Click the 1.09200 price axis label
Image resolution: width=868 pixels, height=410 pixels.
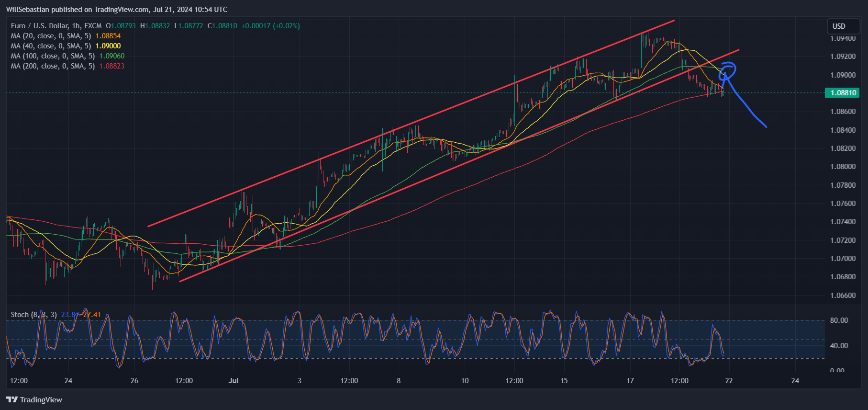tap(843, 57)
